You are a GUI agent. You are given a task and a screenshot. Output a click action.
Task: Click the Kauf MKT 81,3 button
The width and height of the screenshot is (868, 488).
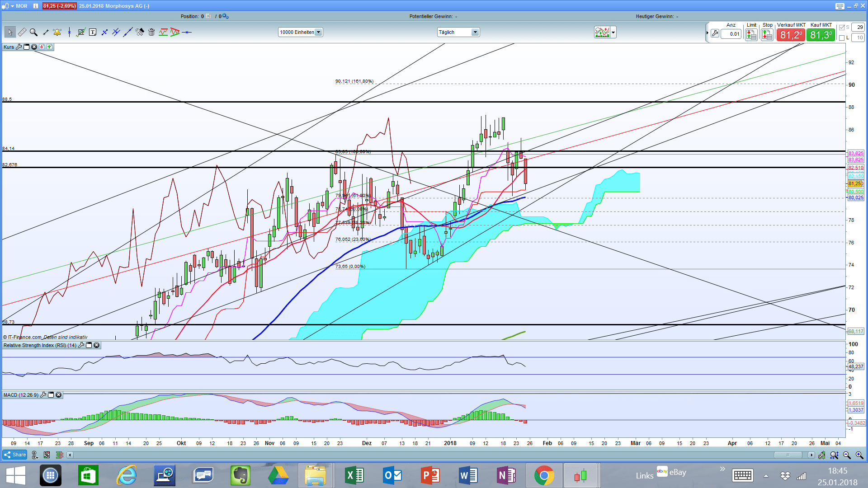click(x=821, y=35)
